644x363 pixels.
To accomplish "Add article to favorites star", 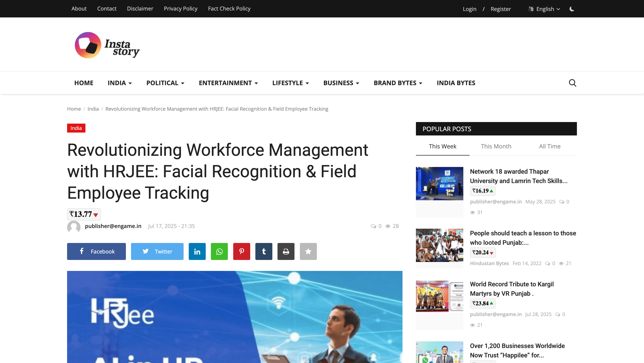I will point(308,251).
